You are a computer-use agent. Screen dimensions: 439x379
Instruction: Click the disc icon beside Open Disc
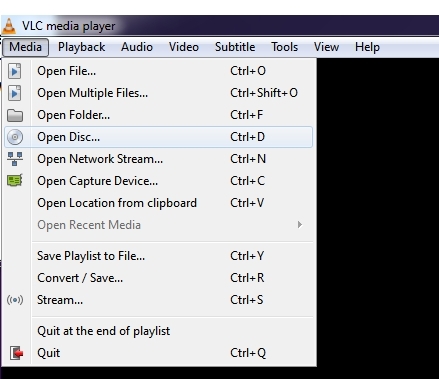point(15,137)
